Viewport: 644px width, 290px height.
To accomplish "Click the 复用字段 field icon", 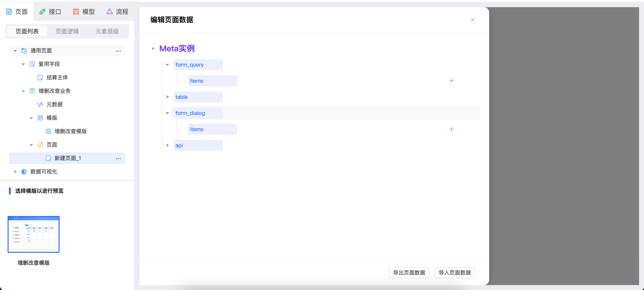I will tap(32, 64).
